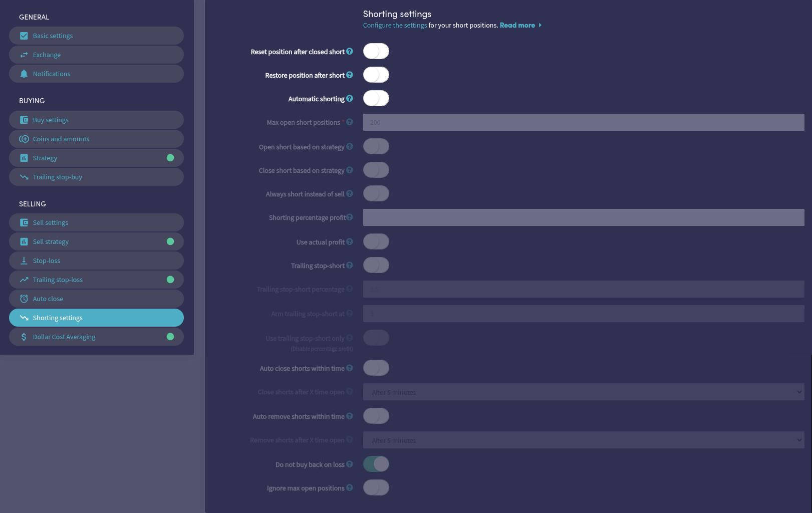The height and width of the screenshot is (513, 812).
Task: Click the Exchange arrows icon in sidebar
Action: (x=24, y=55)
